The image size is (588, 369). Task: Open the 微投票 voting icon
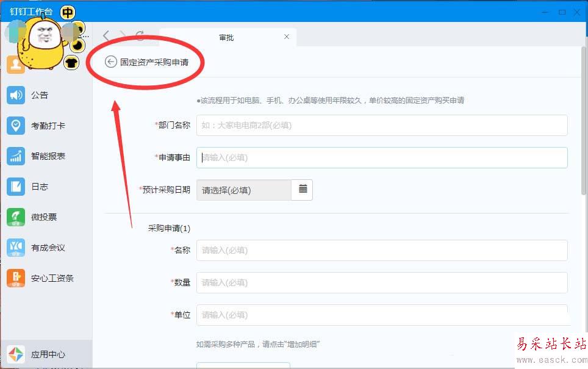[x=16, y=217]
